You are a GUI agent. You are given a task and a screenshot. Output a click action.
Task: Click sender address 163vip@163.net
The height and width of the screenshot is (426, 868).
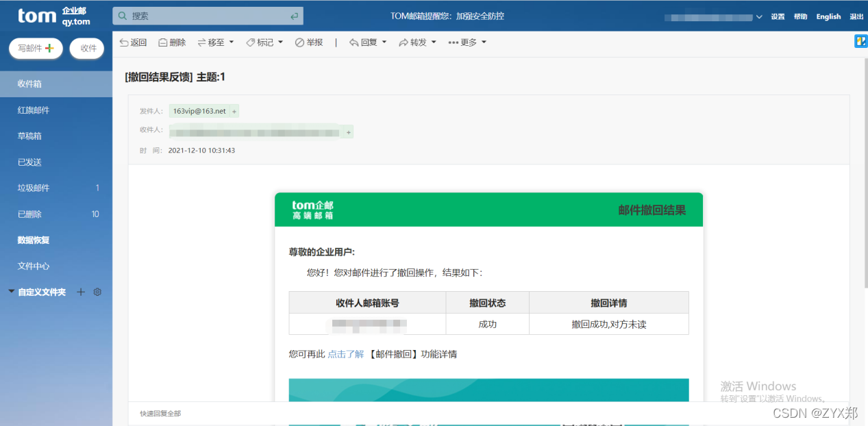tap(199, 111)
